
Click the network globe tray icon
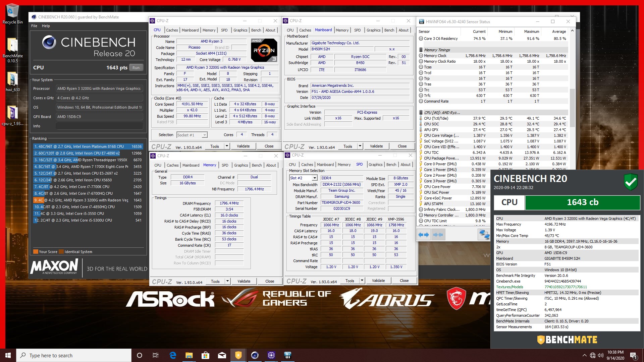tap(593, 355)
